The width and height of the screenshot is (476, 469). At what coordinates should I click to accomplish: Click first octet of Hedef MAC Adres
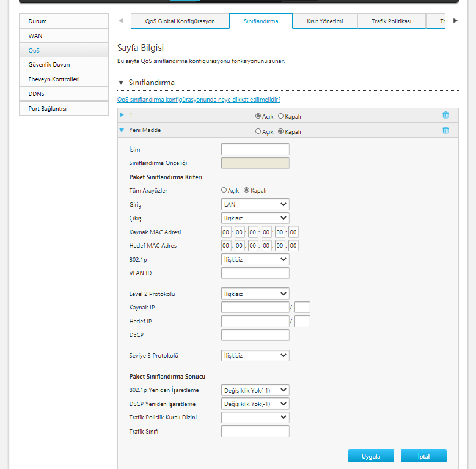point(226,245)
